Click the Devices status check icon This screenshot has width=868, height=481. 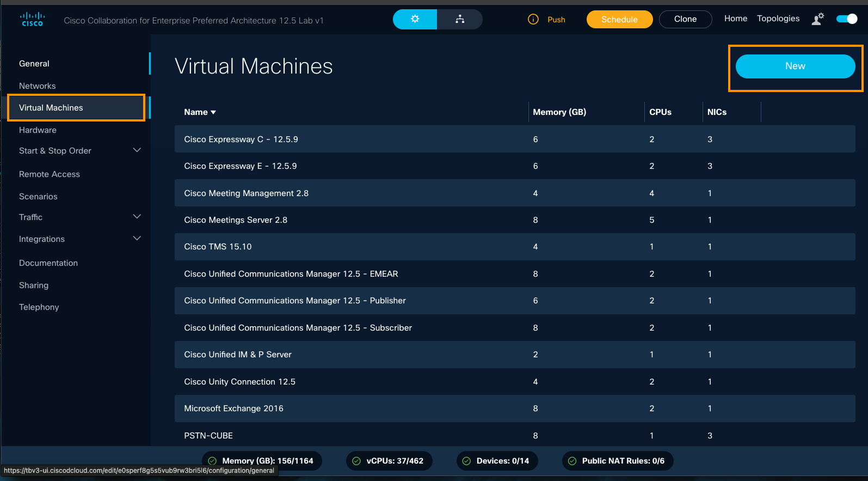click(x=466, y=461)
